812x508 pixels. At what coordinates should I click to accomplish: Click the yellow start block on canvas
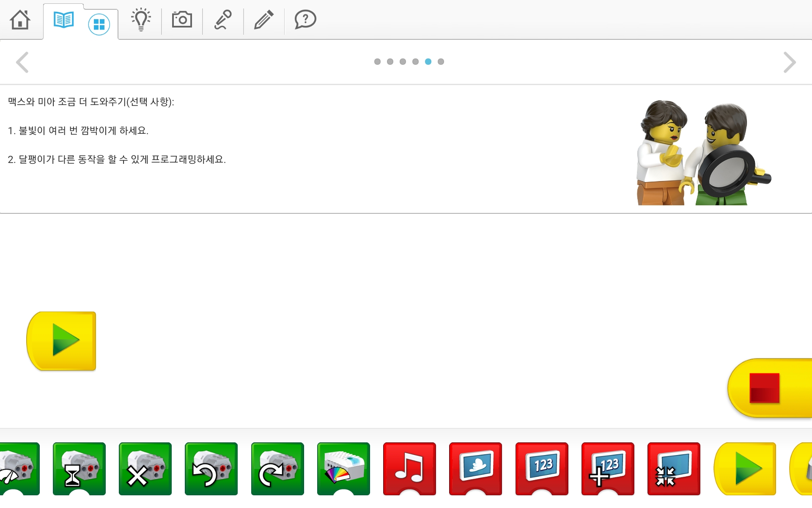coord(61,341)
